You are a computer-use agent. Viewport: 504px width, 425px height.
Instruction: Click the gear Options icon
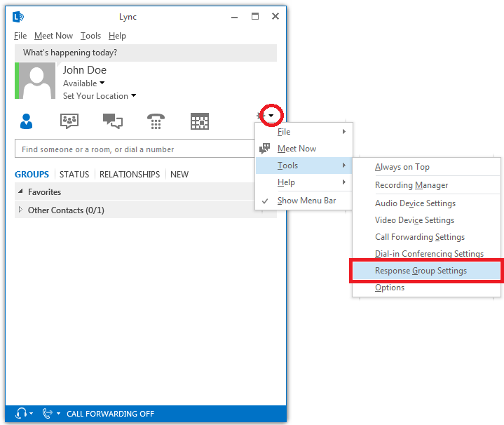pos(261,115)
